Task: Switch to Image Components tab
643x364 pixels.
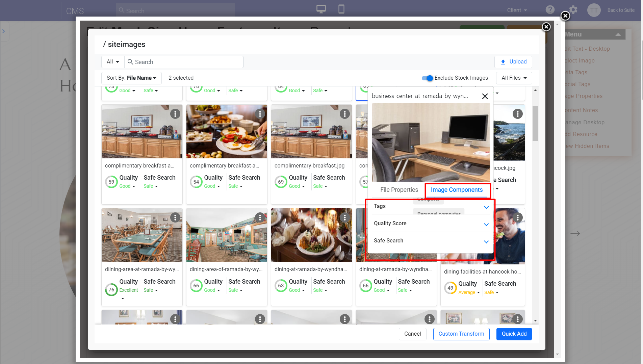Action: coord(457,190)
